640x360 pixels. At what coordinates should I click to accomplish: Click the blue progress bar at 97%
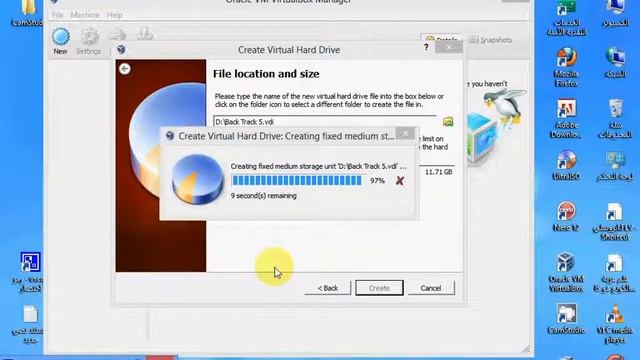[297, 180]
